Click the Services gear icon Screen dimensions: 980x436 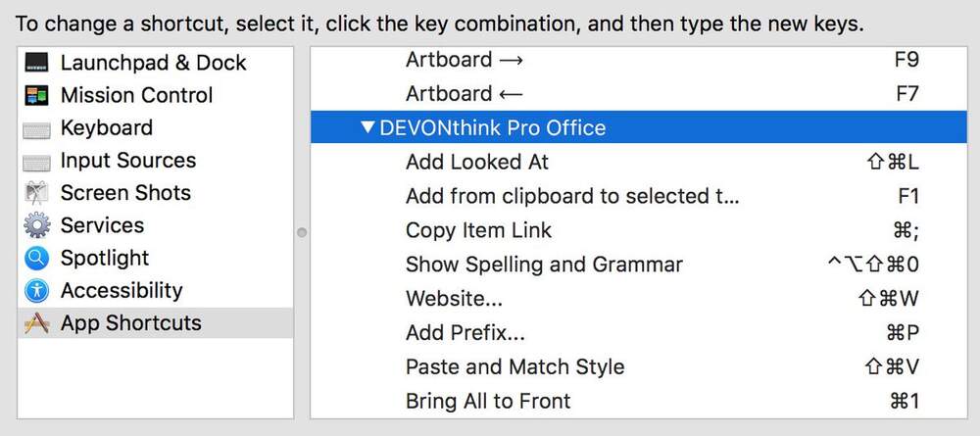click(37, 225)
